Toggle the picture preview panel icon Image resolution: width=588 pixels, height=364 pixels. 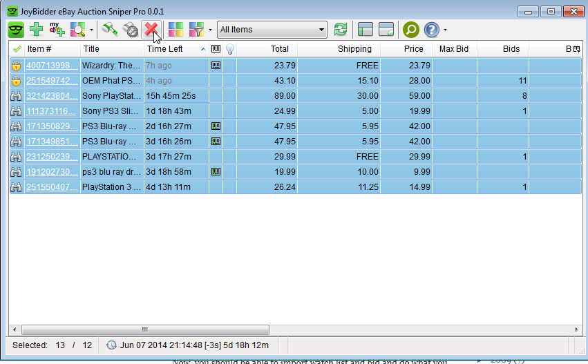click(x=386, y=29)
